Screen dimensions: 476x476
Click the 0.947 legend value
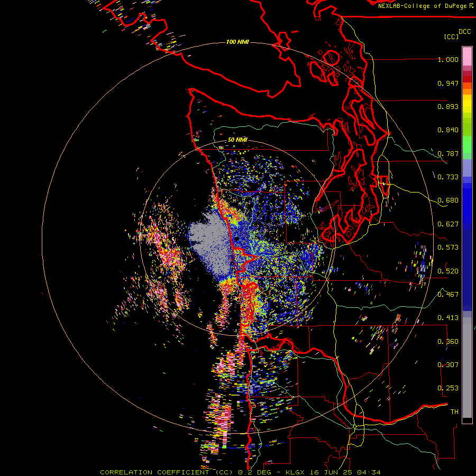pyautogui.click(x=448, y=83)
